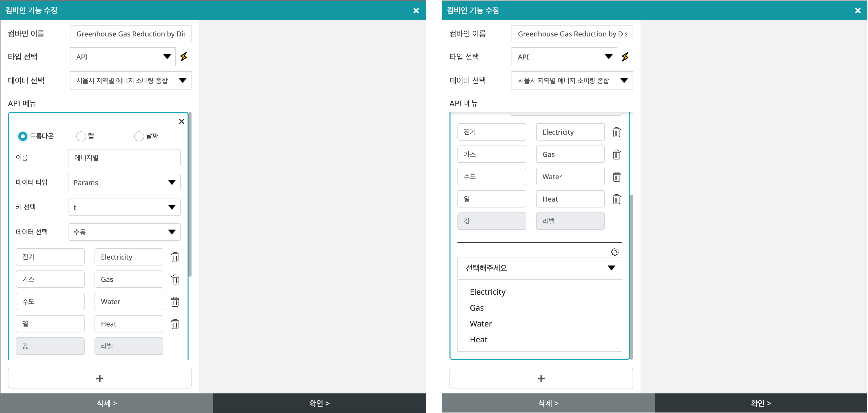Click 확인 button in right dialog
Screen dimensions: 868x413
pyautogui.click(x=761, y=403)
